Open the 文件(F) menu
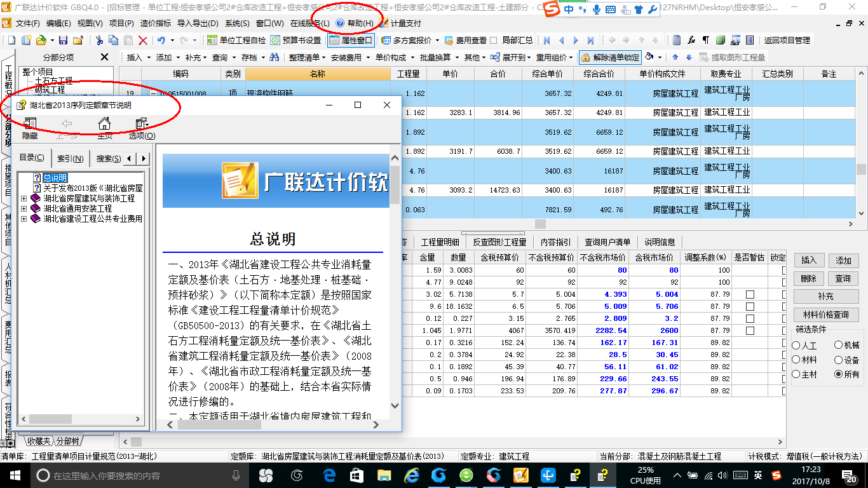 click(27, 24)
